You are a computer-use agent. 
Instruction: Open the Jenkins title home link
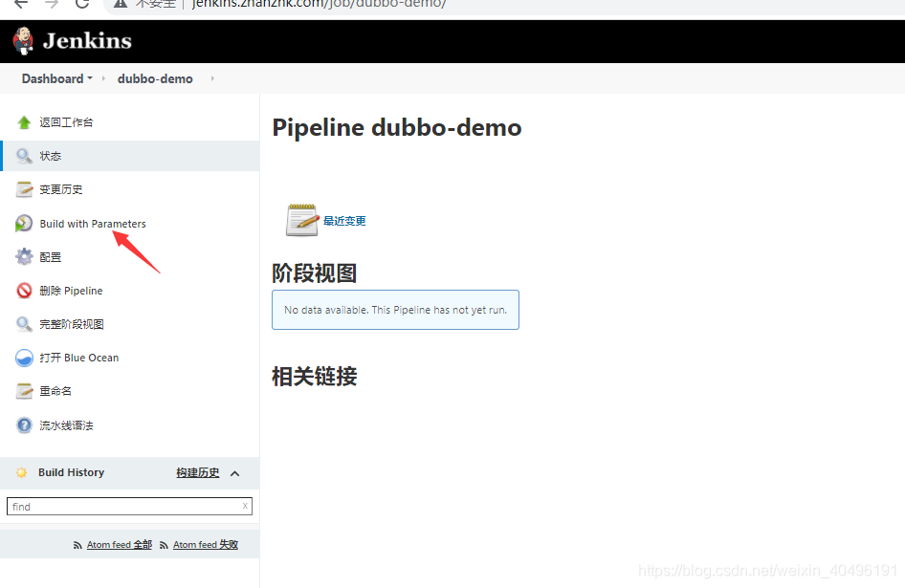click(x=87, y=41)
